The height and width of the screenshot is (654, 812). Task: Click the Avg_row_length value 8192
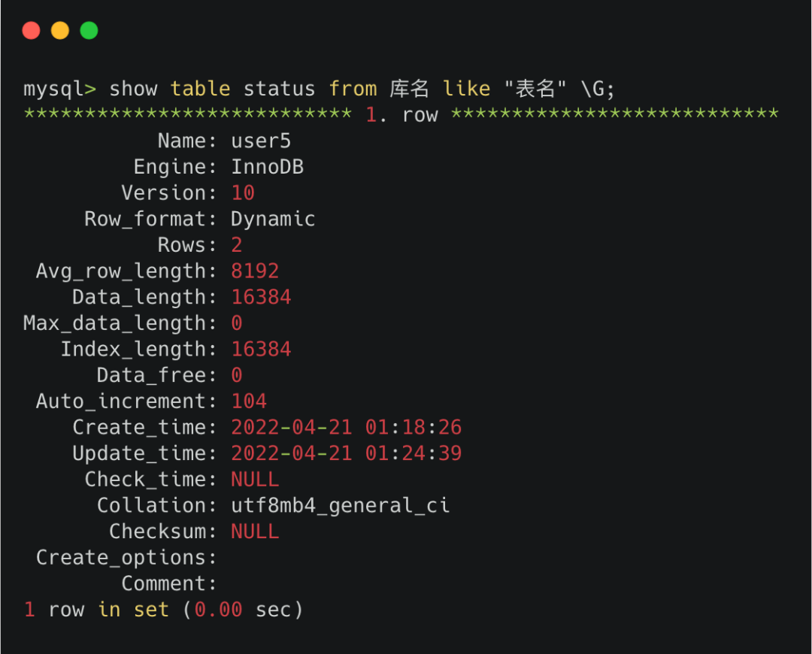255,271
